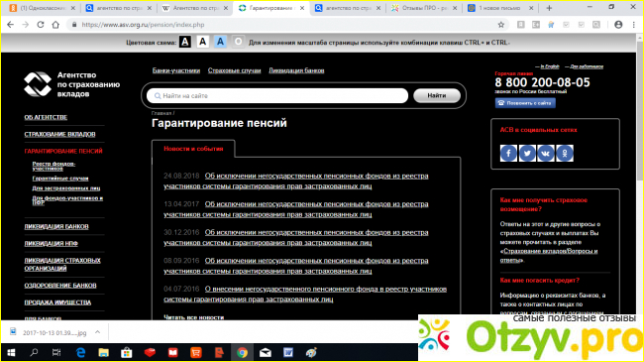Bookmark page with star icon
644x362 pixels.
coord(501,25)
